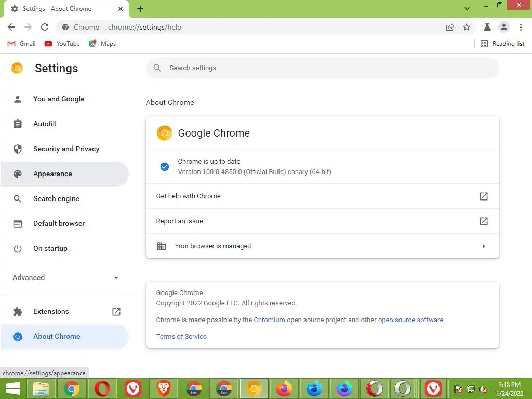Click the arrow beside Your browser is managed

pos(484,246)
